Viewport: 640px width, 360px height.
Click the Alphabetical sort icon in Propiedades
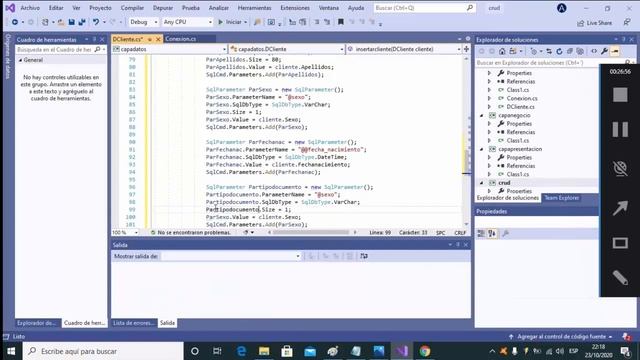coord(492,233)
